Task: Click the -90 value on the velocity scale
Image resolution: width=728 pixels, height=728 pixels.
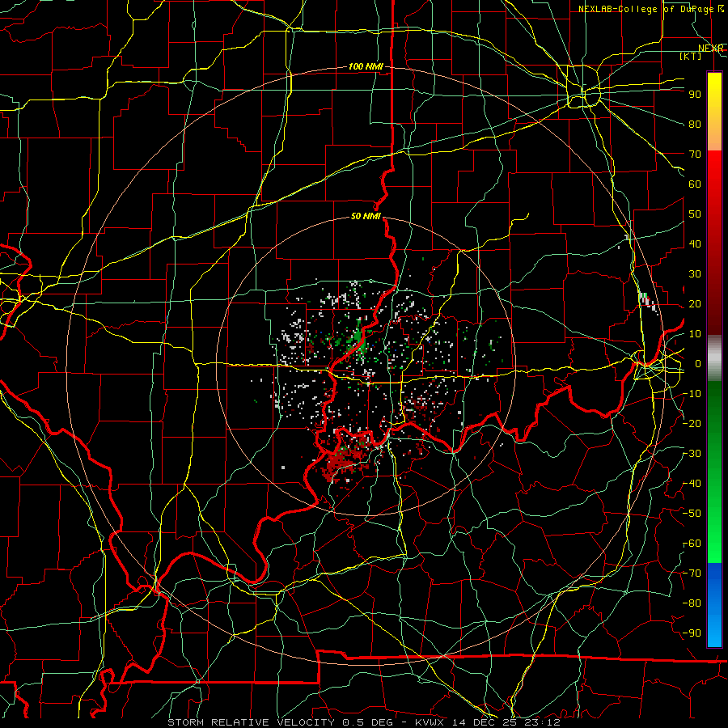Action: coord(692,633)
